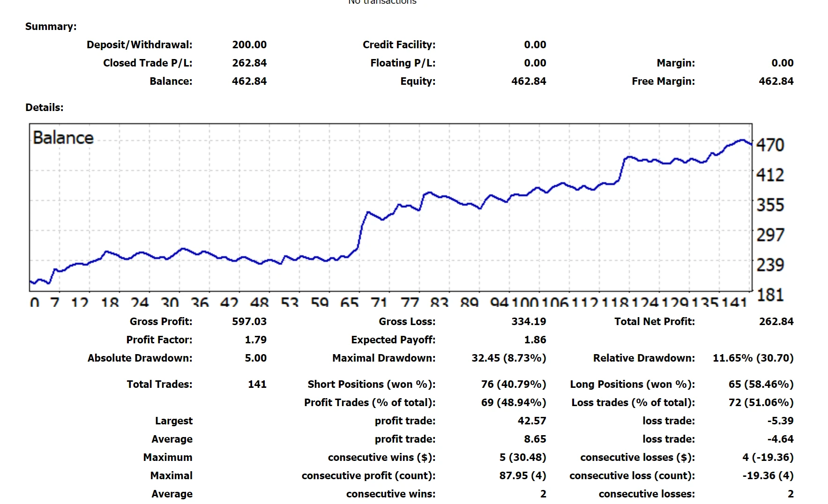The width and height of the screenshot is (828, 504).
Task: Select the Free Margin label
Action: tap(663, 82)
